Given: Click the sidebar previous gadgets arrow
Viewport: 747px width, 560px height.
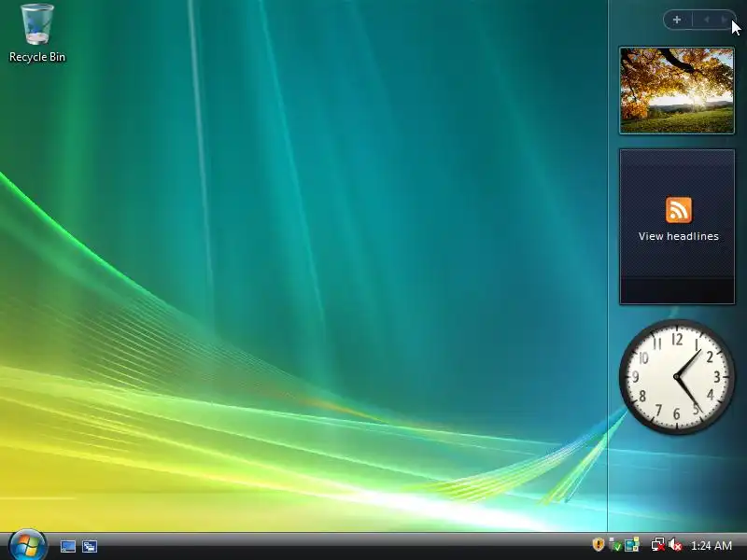Looking at the screenshot, I should click(707, 20).
